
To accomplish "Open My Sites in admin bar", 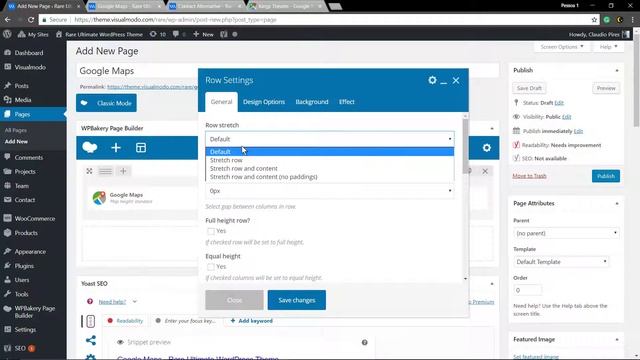I will tap(33, 34).
